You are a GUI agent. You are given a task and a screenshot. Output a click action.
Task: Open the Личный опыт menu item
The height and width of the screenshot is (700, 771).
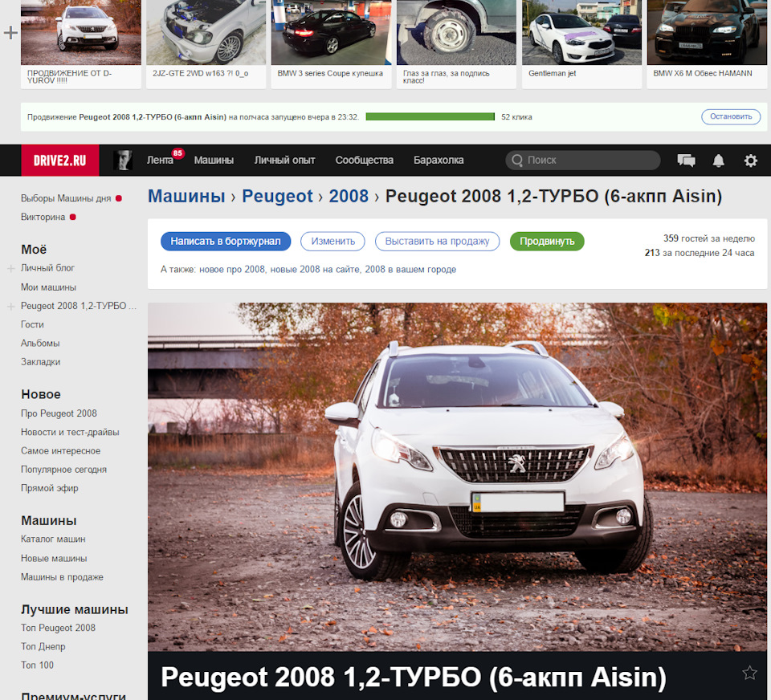coord(284,161)
